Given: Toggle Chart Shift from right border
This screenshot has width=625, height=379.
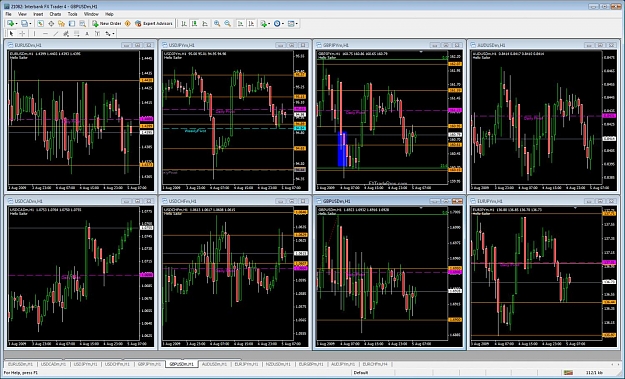Looking at the screenshot, I should coord(251,24).
